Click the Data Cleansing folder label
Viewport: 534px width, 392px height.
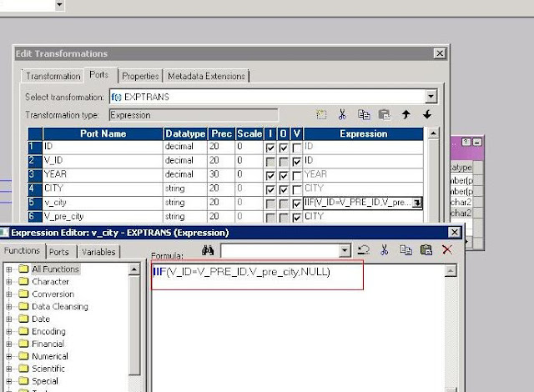60,307
